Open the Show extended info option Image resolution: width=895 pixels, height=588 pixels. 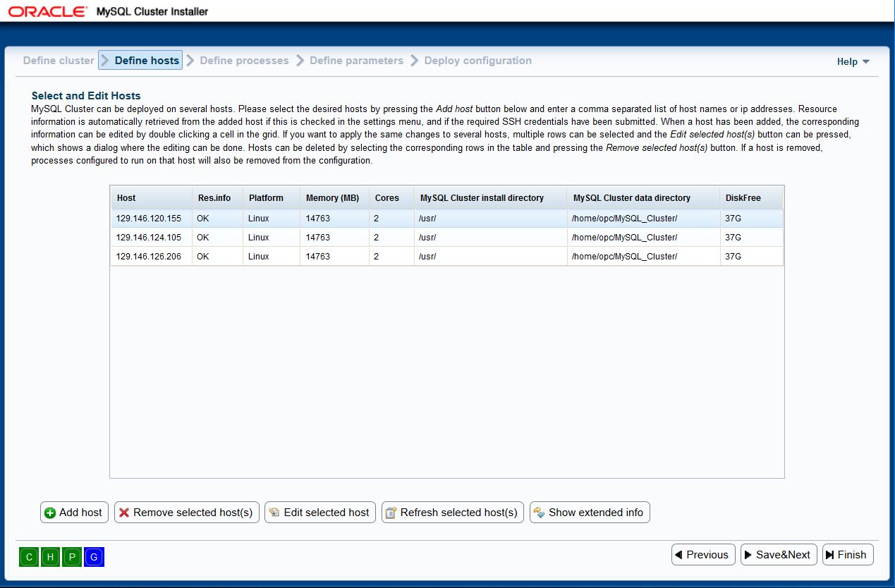pos(590,513)
